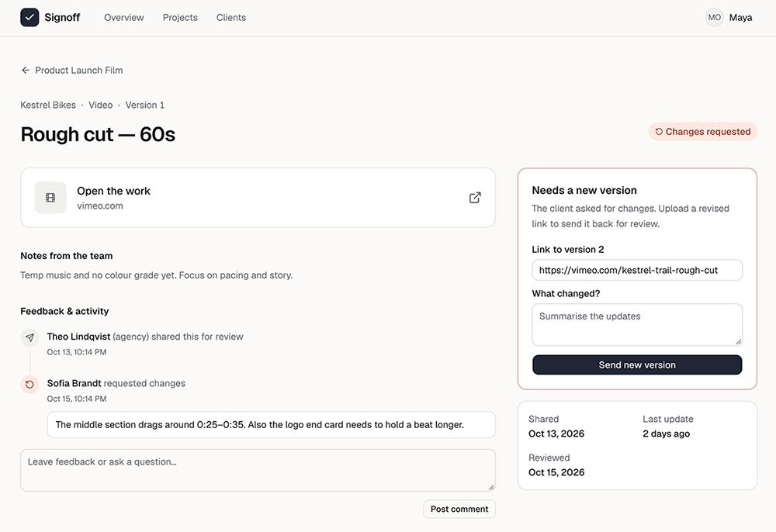Focus the Link to version 2 field

(x=637, y=270)
